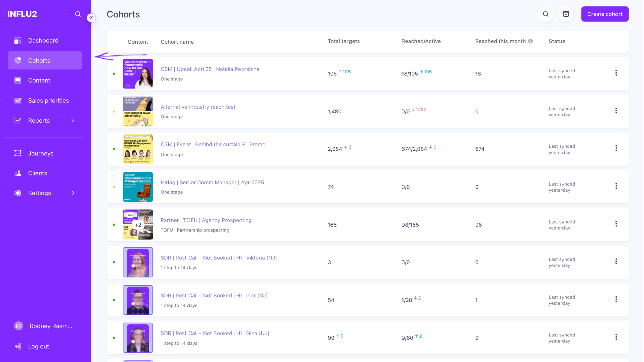This screenshot has height=362, width=644.
Task: Expand the Reports submenu chevron
Action: (73, 120)
